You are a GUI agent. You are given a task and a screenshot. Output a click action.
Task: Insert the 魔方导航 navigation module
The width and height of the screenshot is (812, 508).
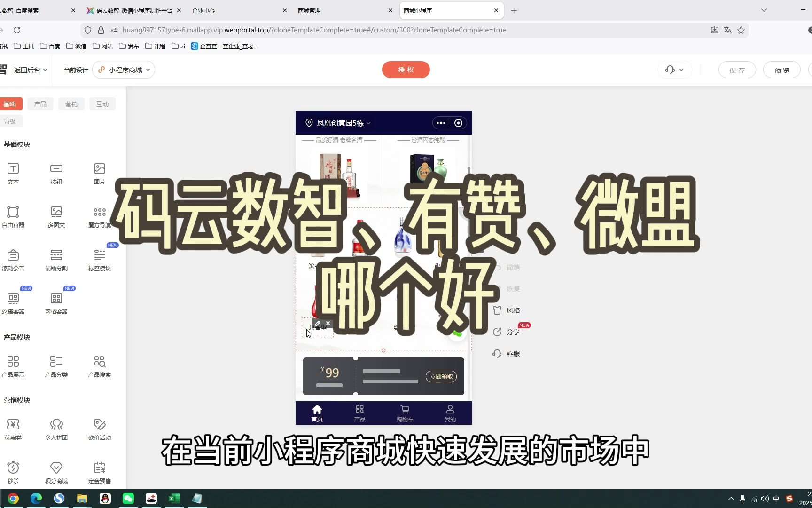pyautogui.click(x=100, y=217)
